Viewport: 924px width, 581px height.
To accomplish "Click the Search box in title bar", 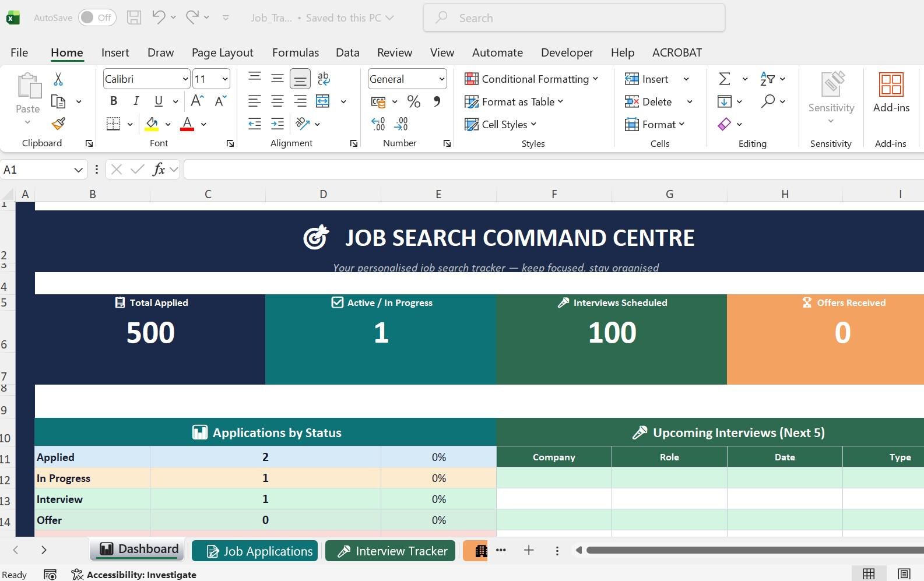I will (574, 17).
